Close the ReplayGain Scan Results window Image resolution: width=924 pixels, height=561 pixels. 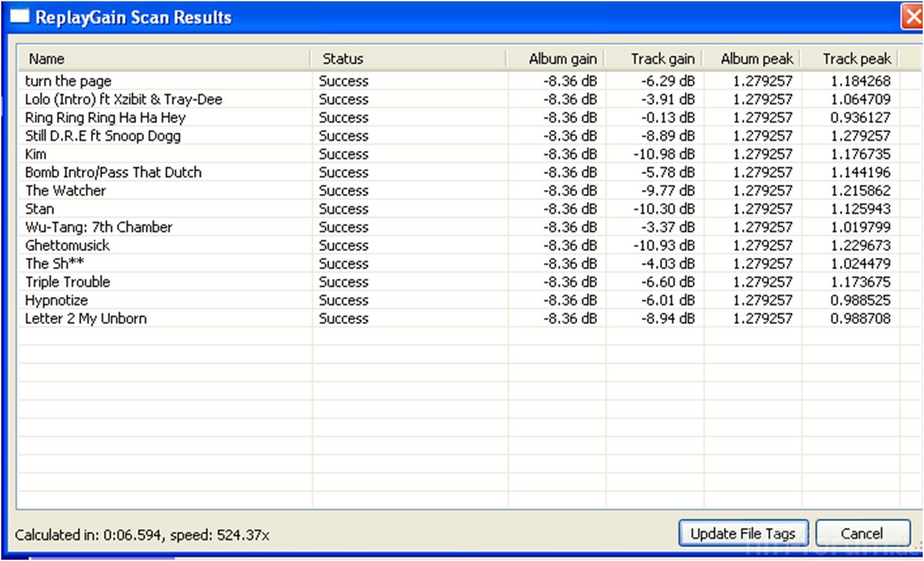[912, 17]
